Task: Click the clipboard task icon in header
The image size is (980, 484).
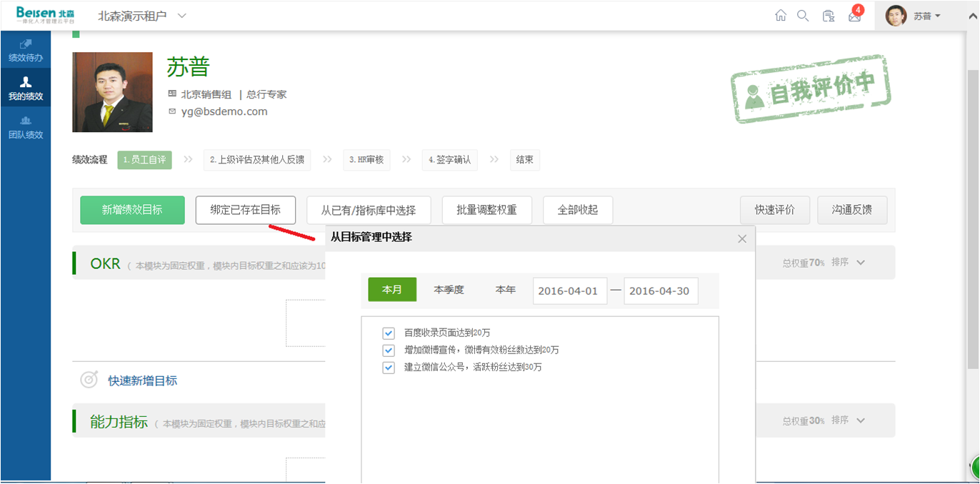Action: tap(828, 16)
